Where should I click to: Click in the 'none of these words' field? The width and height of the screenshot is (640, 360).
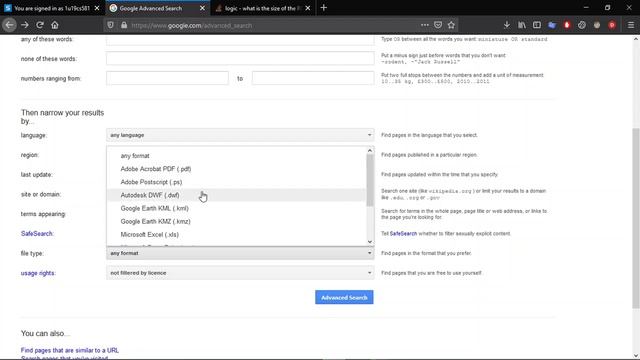pyautogui.click(x=240, y=58)
